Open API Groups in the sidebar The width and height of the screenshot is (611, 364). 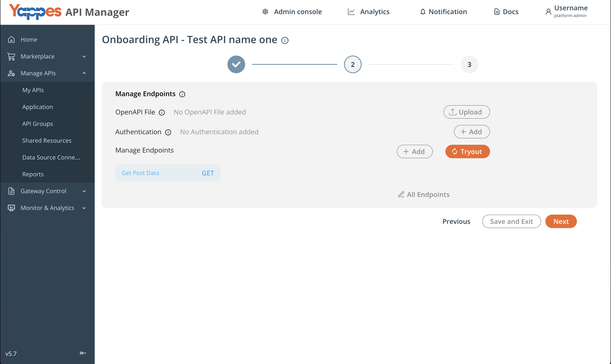pyautogui.click(x=47, y=124)
